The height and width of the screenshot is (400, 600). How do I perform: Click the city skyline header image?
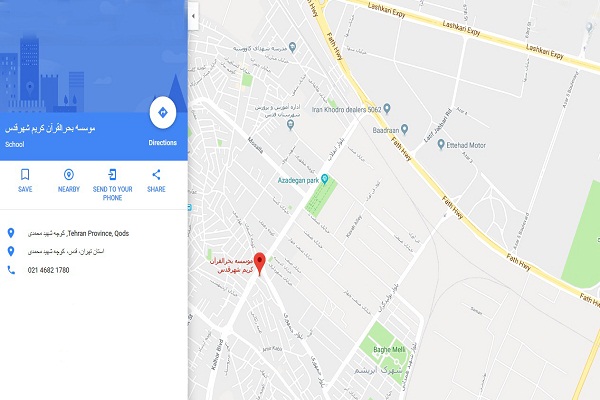point(94,56)
